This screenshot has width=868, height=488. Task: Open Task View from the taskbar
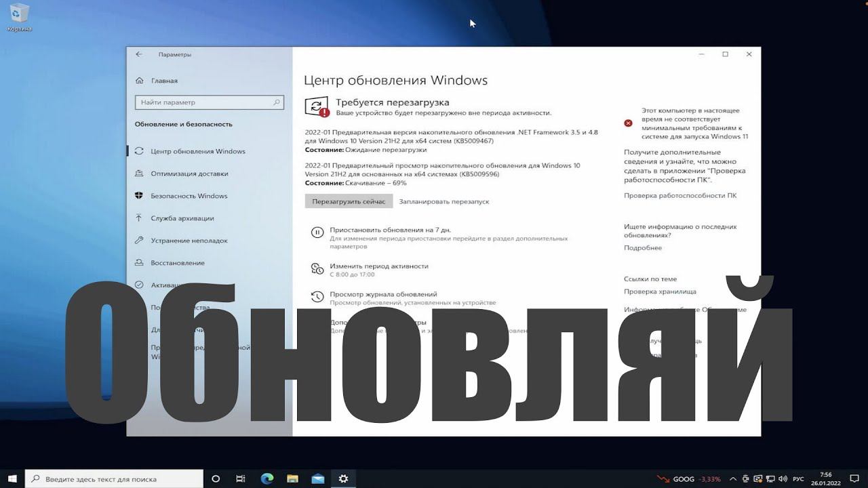pyautogui.click(x=241, y=479)
